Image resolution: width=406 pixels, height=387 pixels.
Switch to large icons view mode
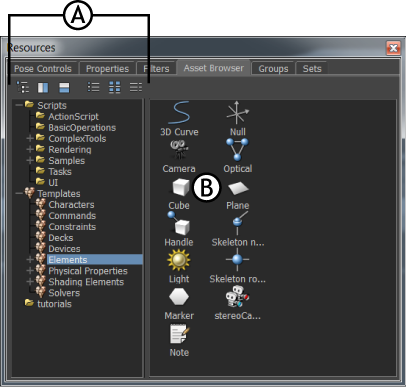coord(115,87)
